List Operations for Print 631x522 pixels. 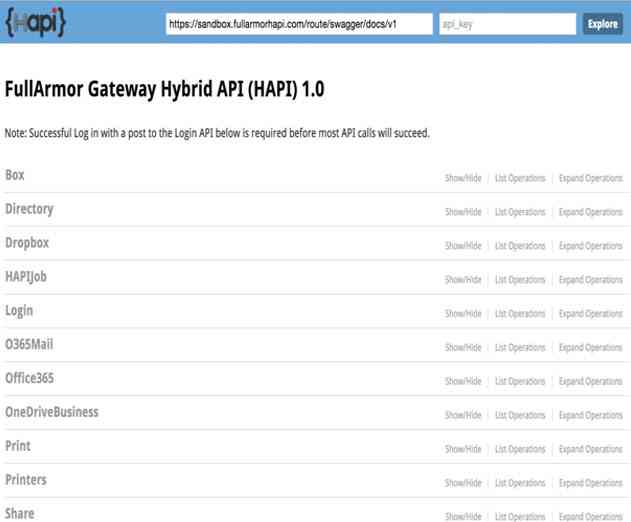[520, 449]
